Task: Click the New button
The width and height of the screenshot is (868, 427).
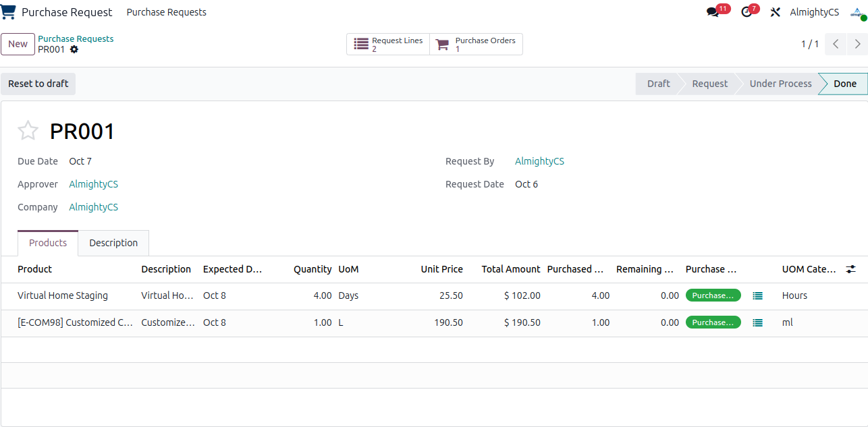Action: (x=18, y=45)
